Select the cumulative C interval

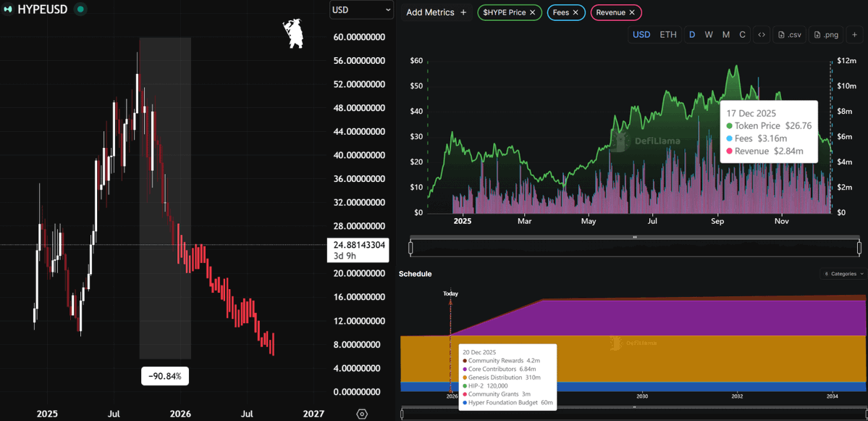pos(742,34)
